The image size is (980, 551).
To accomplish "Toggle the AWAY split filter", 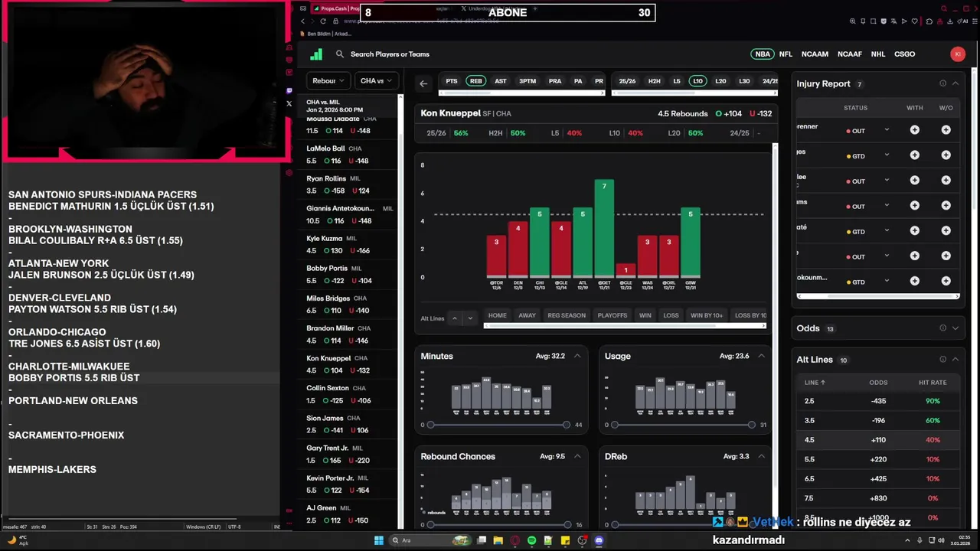I will coord(527,315).
